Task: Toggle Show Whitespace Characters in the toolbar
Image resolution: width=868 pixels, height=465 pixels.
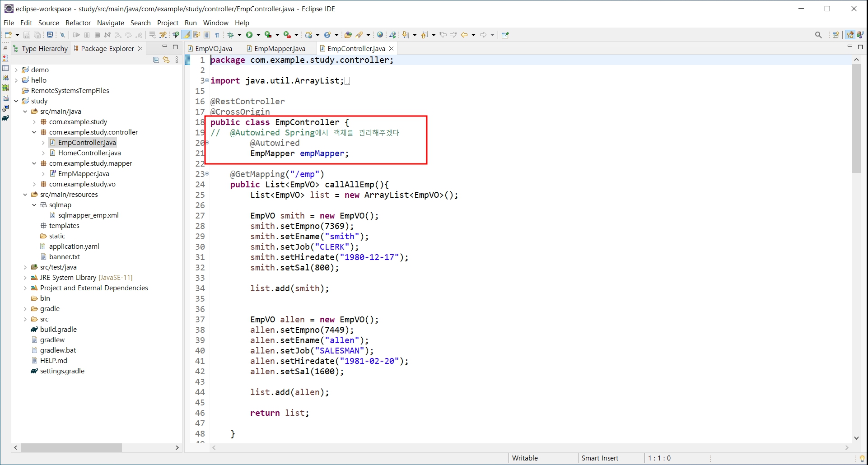Action: tap(217, 35)
